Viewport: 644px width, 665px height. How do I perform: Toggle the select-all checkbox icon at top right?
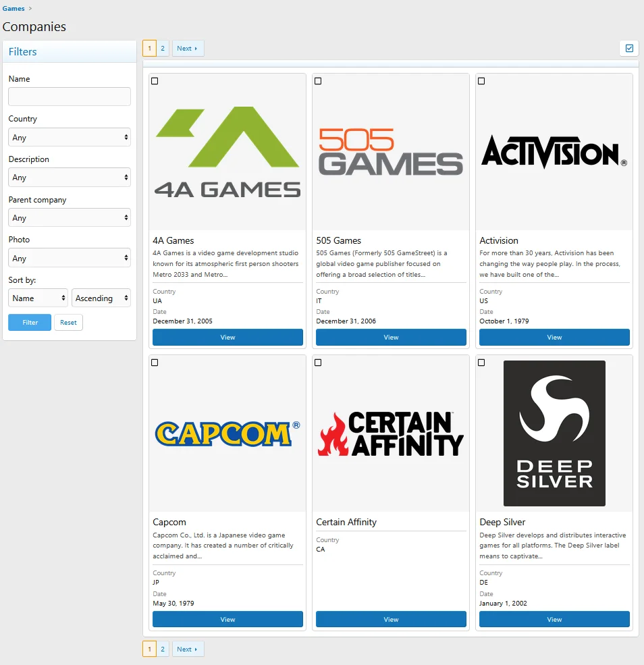point(629,49)
